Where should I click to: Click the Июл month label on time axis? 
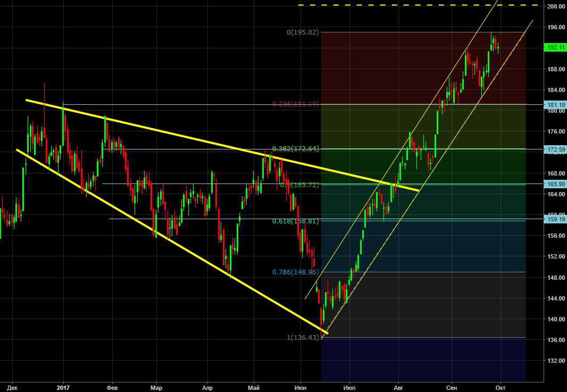point(349,388)
